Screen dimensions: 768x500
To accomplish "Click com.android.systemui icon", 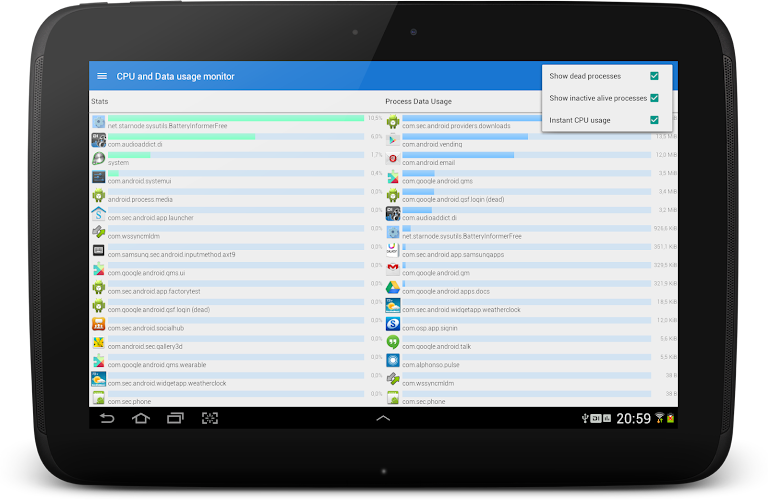I will (x=98, y=177).
